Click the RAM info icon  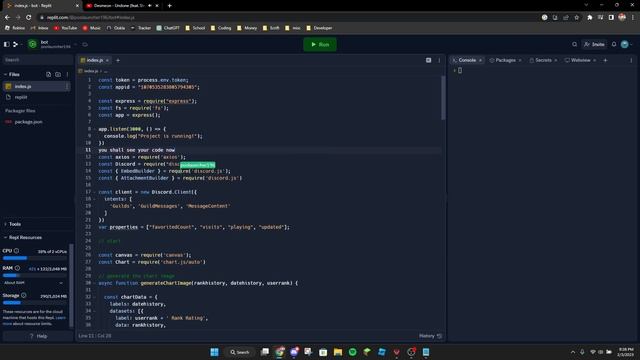click(17, 268)
